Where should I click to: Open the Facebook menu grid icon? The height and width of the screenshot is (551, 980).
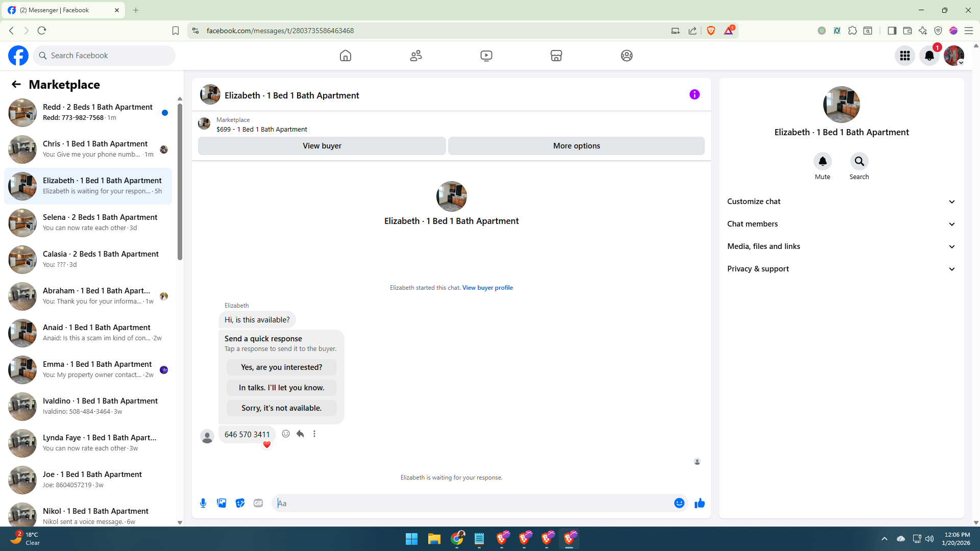point(905,56)
